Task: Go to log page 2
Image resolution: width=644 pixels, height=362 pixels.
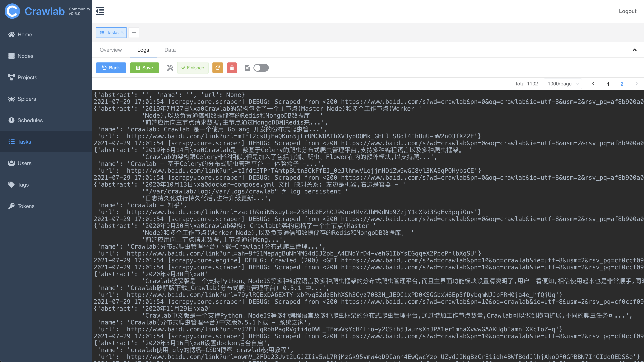Action: (622, 84)
